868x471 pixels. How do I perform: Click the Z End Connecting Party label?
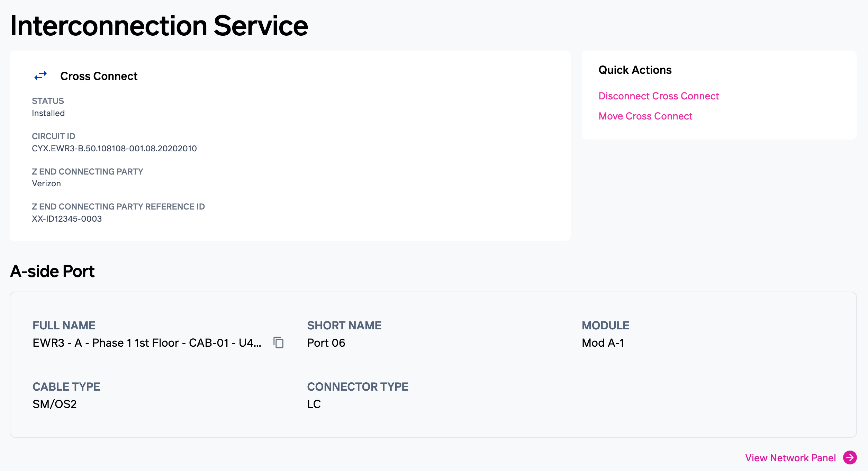tap(87, 172)
